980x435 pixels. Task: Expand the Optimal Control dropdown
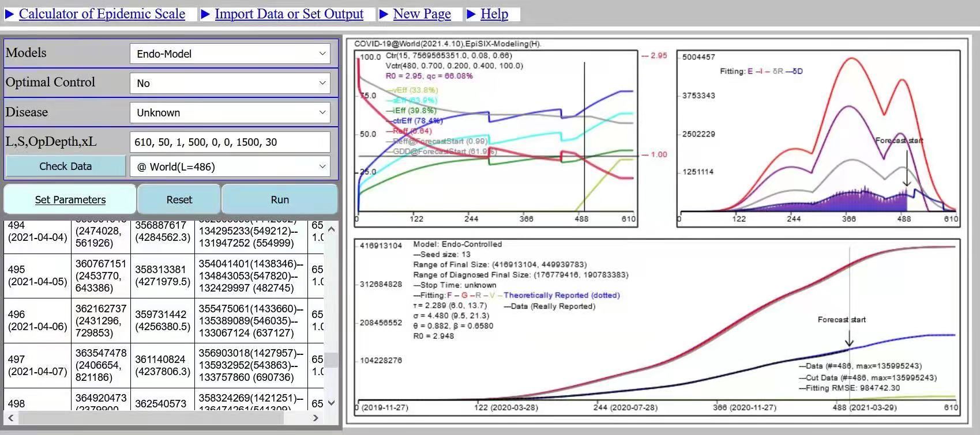pyautogui.click(x=230, y=83)
